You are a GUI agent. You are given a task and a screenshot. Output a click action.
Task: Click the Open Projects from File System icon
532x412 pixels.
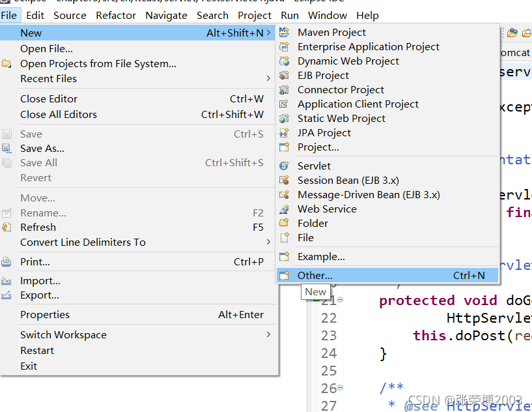7,63
